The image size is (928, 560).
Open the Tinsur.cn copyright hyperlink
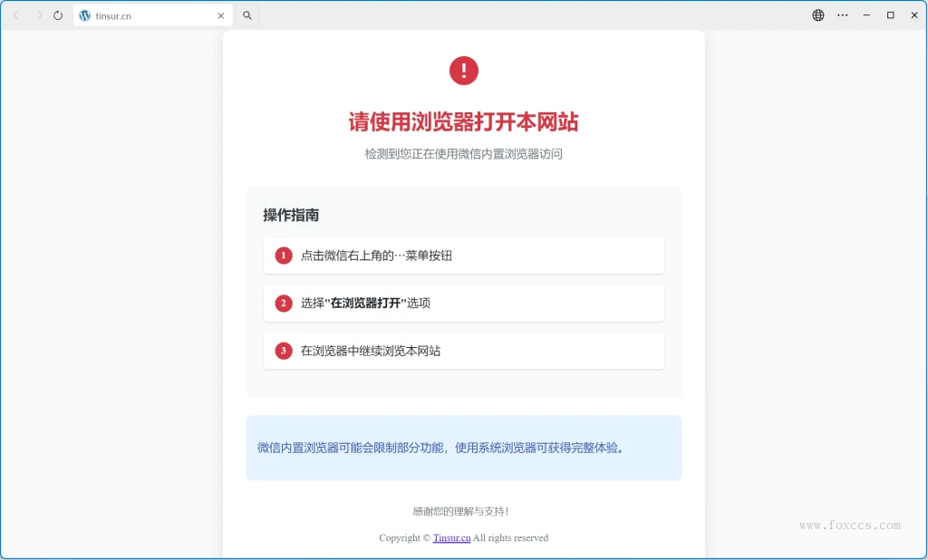click(x=451, y=537)
